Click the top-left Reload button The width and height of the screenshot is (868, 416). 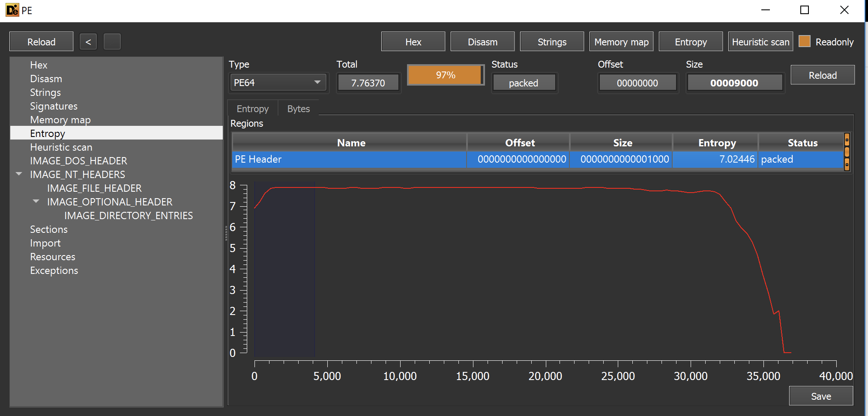[42, 42]
